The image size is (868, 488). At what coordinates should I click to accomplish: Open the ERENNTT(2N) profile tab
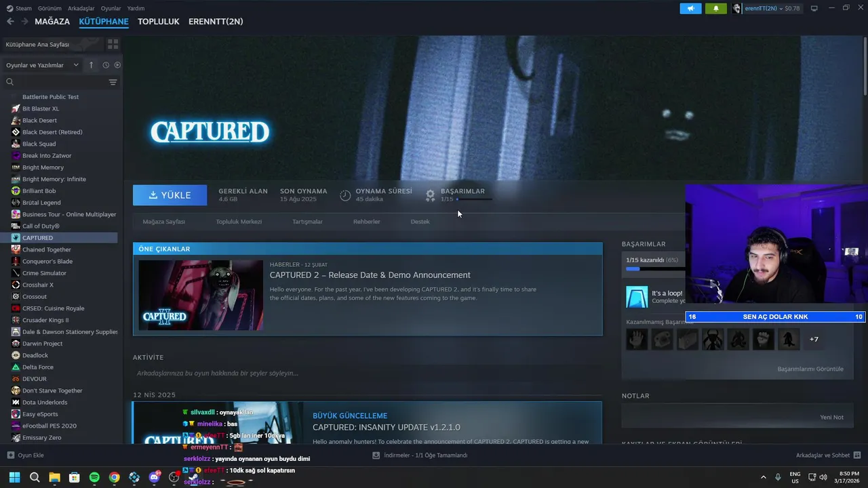pos(216,22)
